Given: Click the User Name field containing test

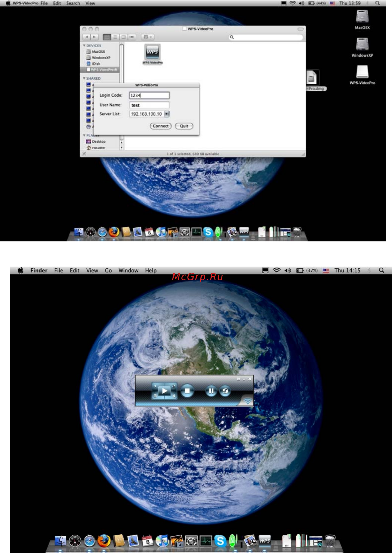Looking at the screenshot, I should coord(149,105).
